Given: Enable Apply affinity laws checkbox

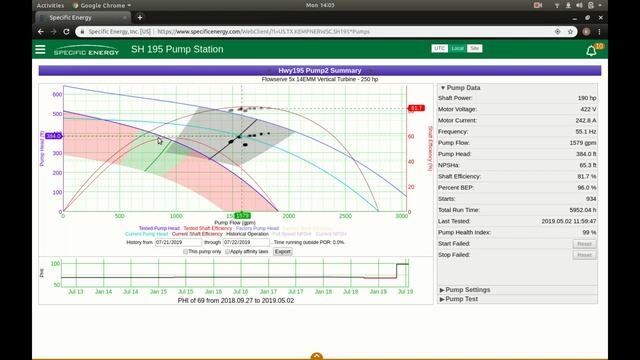Looking at the screenshot, I should (x=227, y=252).
